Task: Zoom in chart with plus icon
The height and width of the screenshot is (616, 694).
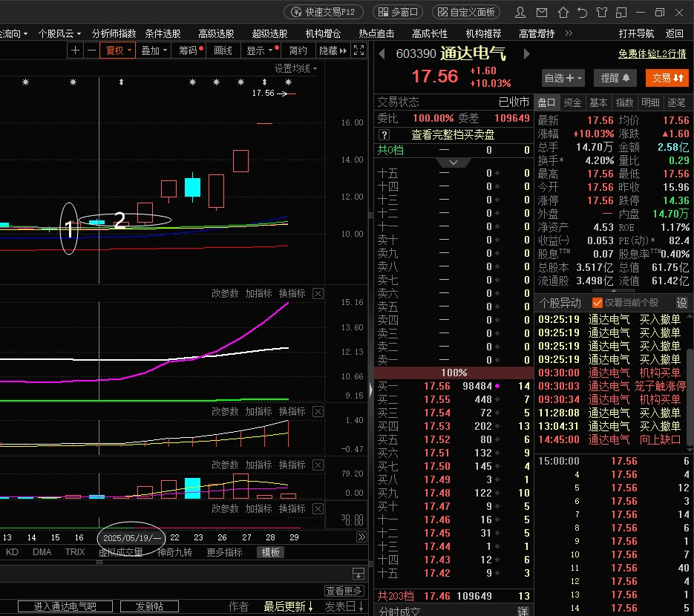Action: 75,50
